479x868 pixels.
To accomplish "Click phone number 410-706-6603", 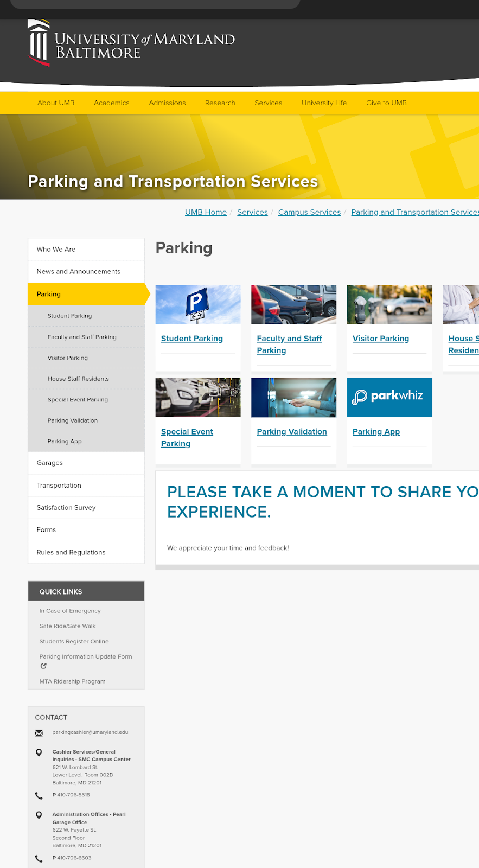I will (x=74, y=858).
